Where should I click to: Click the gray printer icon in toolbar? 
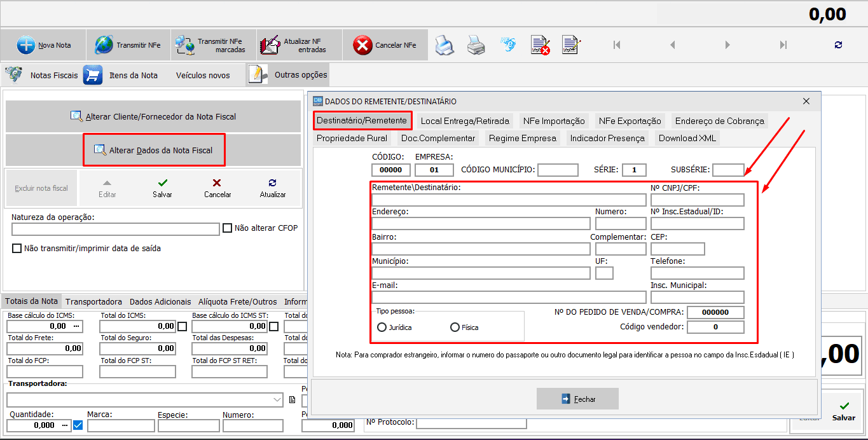pyautogui.click(x=476, y=45)
